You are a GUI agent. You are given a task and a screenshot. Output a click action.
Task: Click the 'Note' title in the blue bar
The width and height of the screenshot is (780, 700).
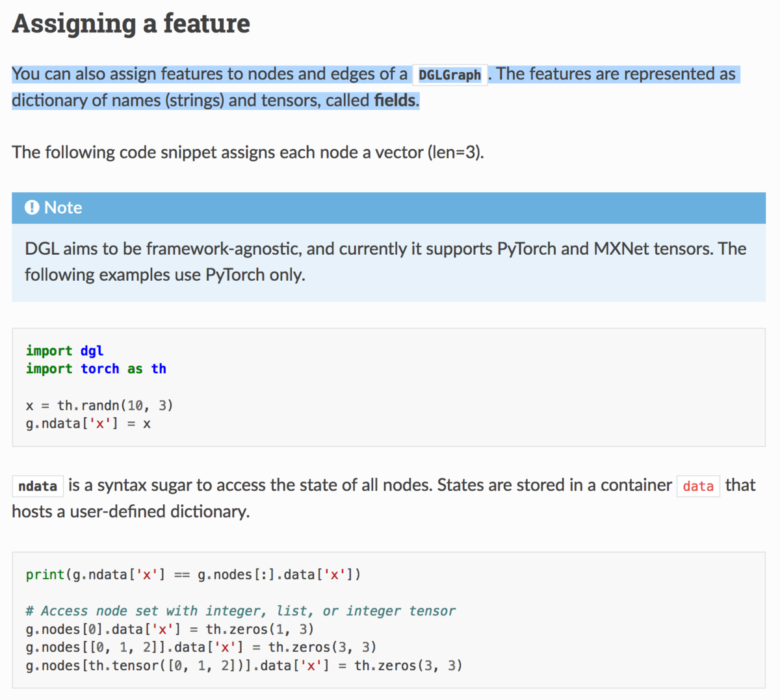click(x=63, y=207)
